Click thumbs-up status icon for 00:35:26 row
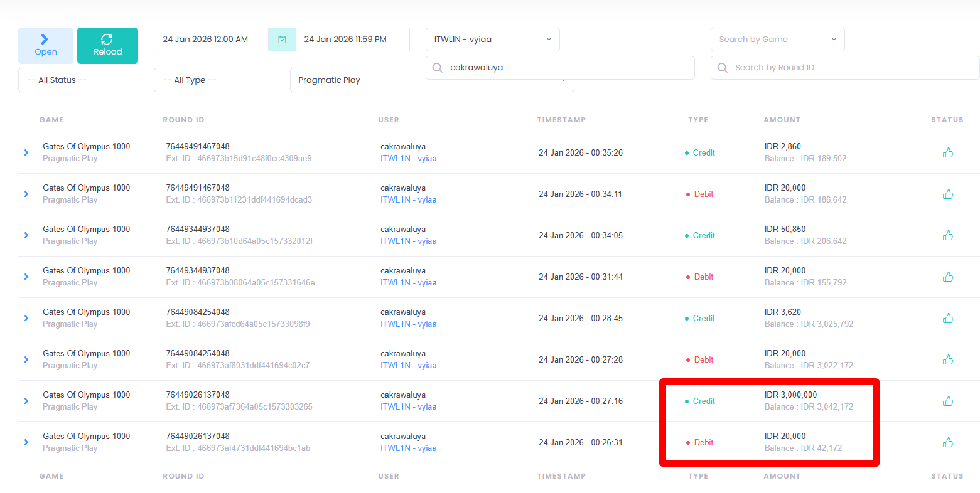Image resolution: width=980 pixels, height=493 pixels. tap(948, 152)
